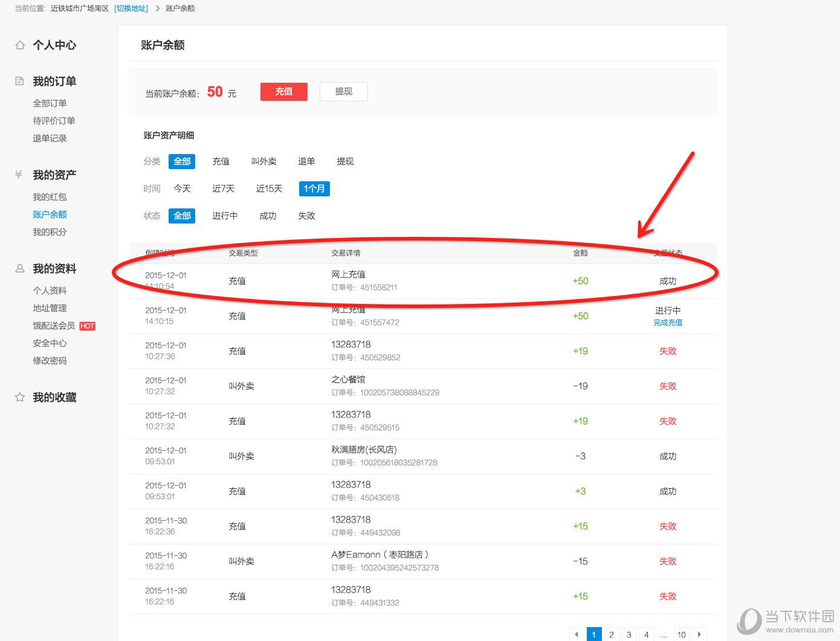Click the order document icon beside 我的订单
The image size is (840, 641).
click(x=19, y=81)
